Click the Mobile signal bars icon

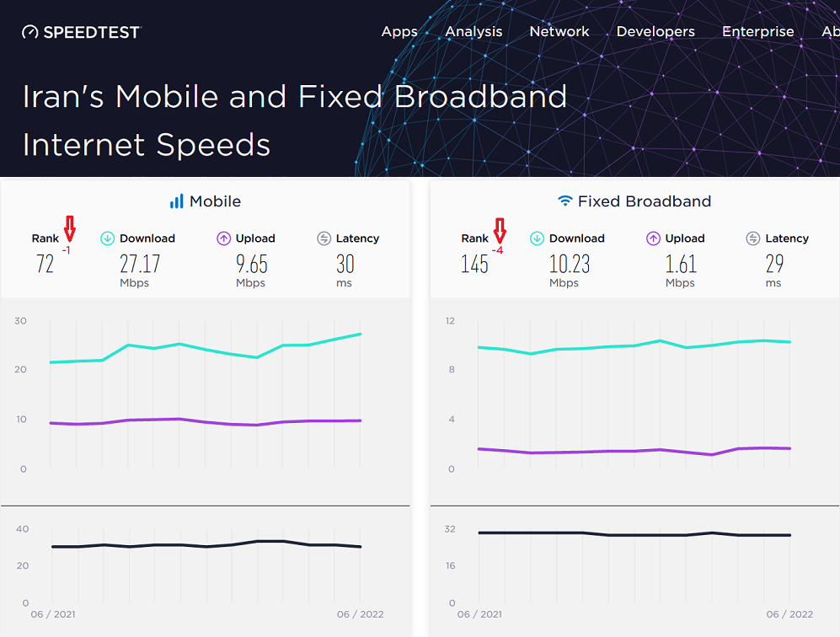click(176, 201)
